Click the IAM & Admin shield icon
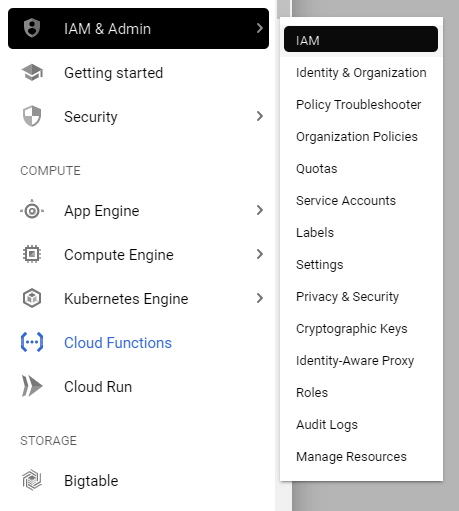 pyautogui.click(x=32, y=28)
